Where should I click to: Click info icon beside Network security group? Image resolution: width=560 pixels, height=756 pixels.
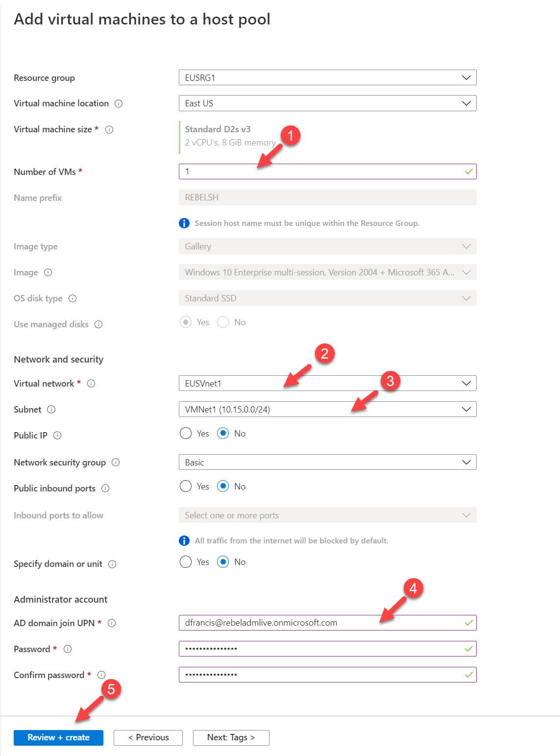click(x=116, y=463)
